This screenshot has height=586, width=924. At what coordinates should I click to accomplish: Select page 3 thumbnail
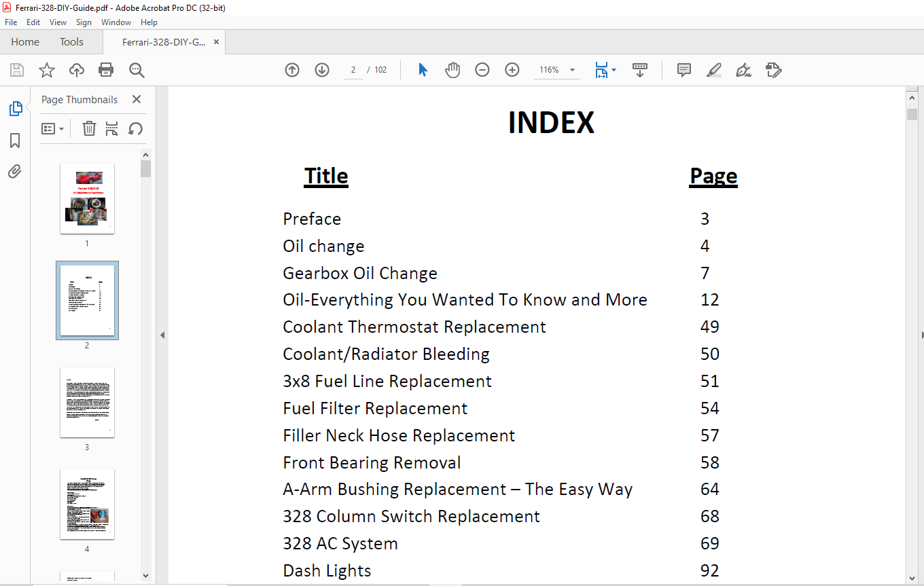tap(87, 402)
